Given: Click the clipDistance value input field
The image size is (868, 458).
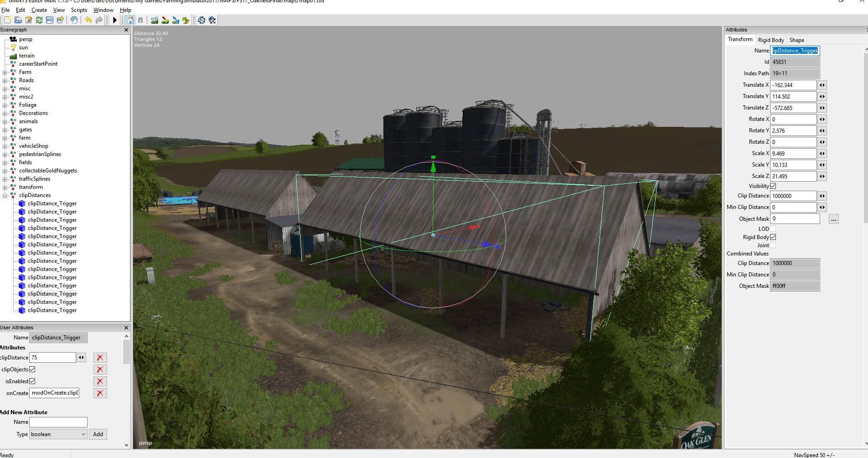Looking at the screenshot, I should (52, 358).
